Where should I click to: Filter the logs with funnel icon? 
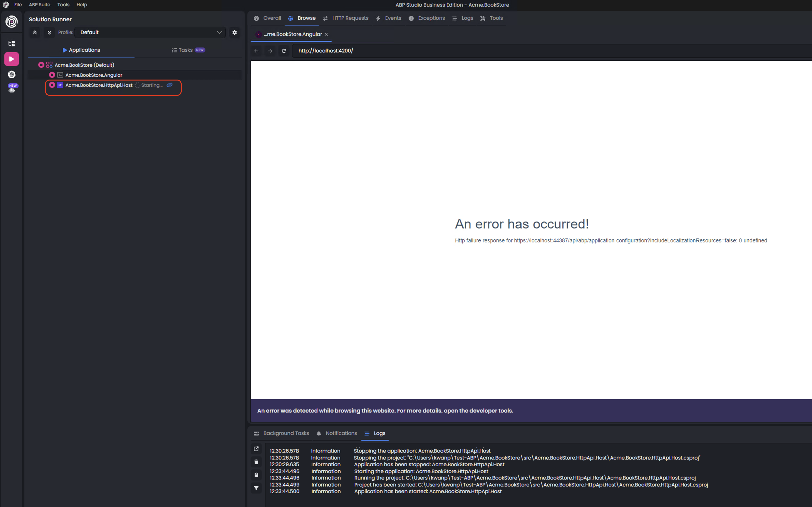(256, 488)
